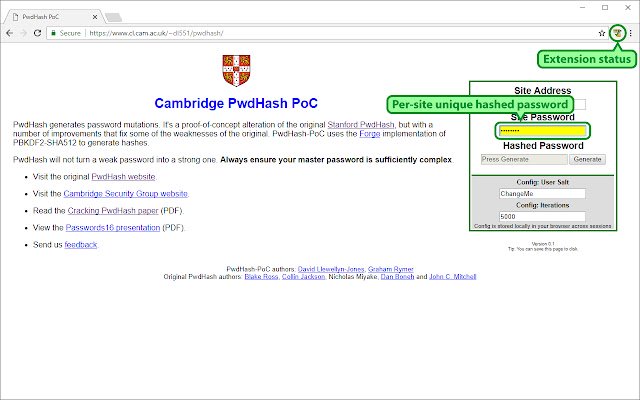Viewport: 640px width, 400px height.
Task: Click the Version 0.1 text
Action: point(543,244)
